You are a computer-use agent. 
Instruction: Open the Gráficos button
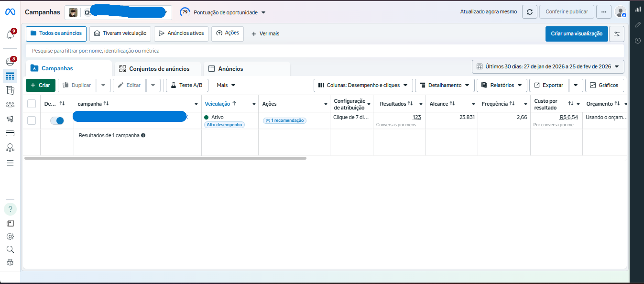(x=604, y=85)
